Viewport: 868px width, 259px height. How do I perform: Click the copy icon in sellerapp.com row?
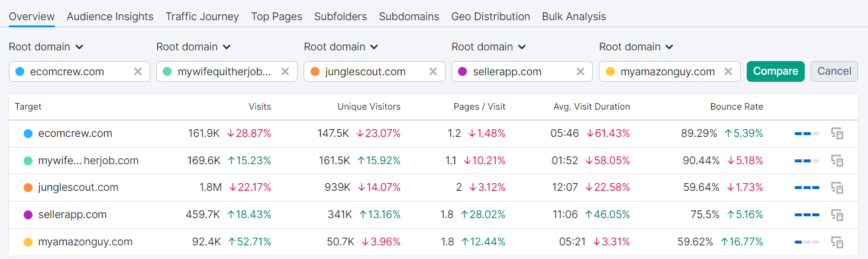(837, 215)
